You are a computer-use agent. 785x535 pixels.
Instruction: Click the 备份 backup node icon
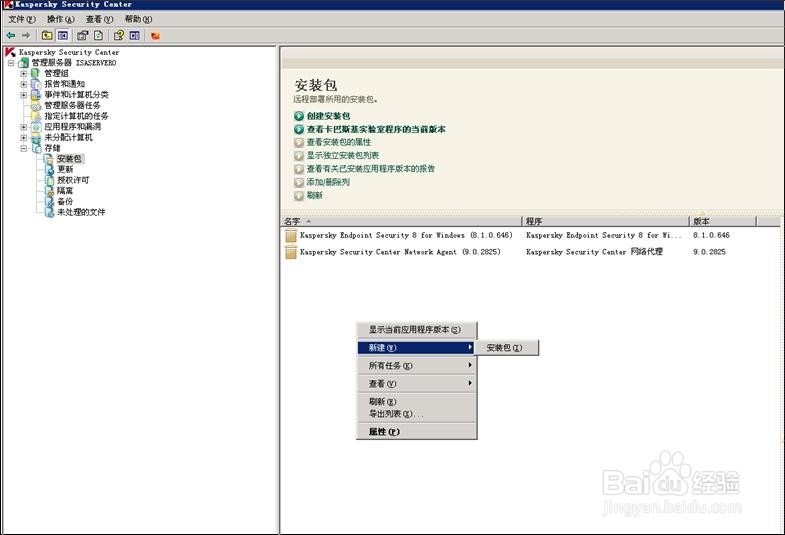click(49, 202)
